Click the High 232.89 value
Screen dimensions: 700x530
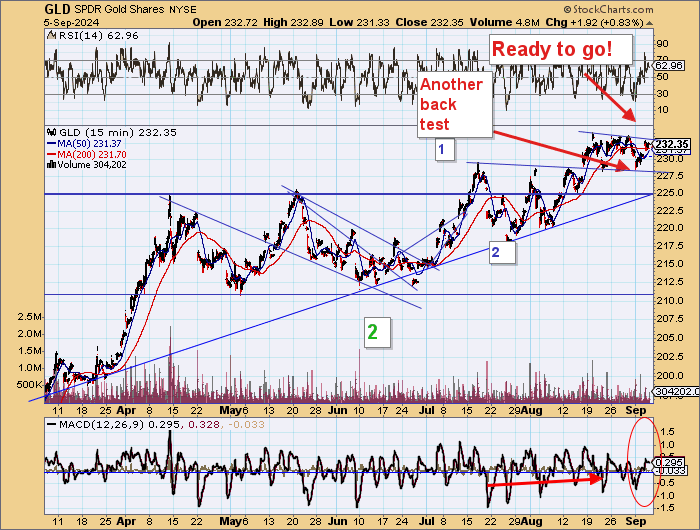pos(293,22)
